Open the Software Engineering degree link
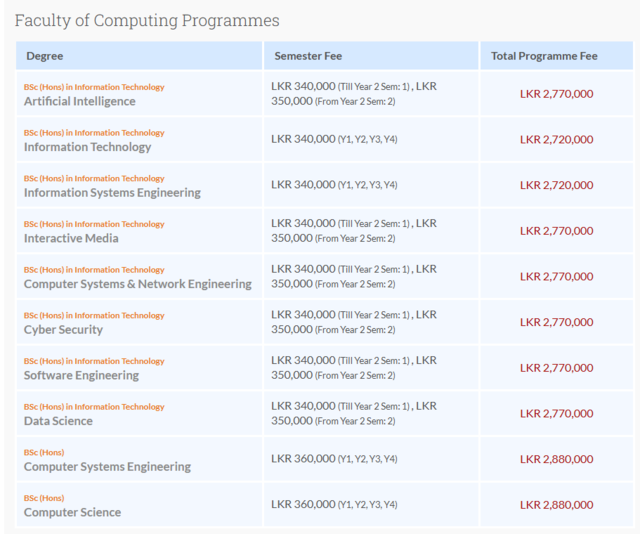 [81, 375]
